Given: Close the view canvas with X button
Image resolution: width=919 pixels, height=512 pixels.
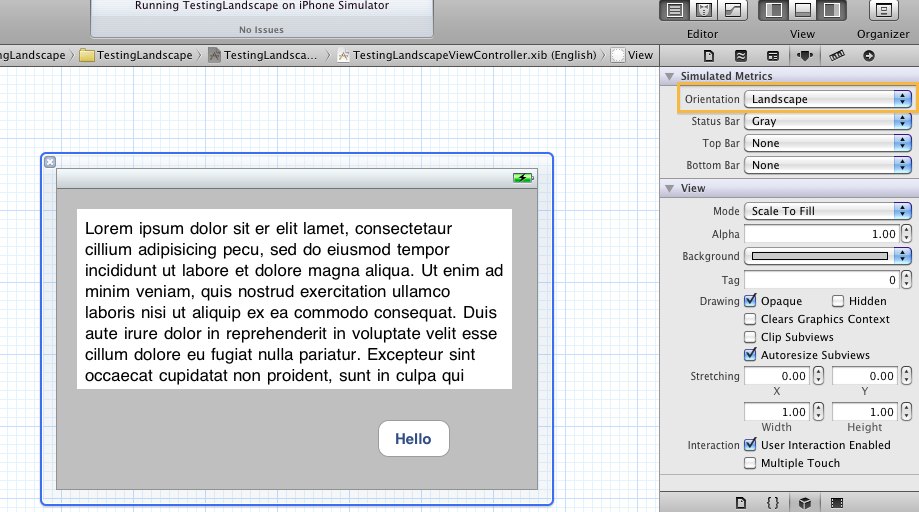Looking at the screenshot, I should tap(50, 162).
